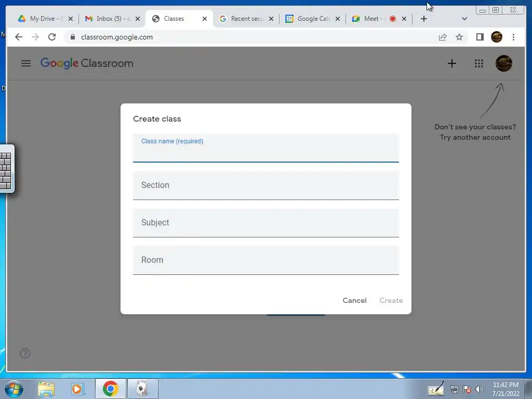Click the browser forward arrow

(35, 37)
